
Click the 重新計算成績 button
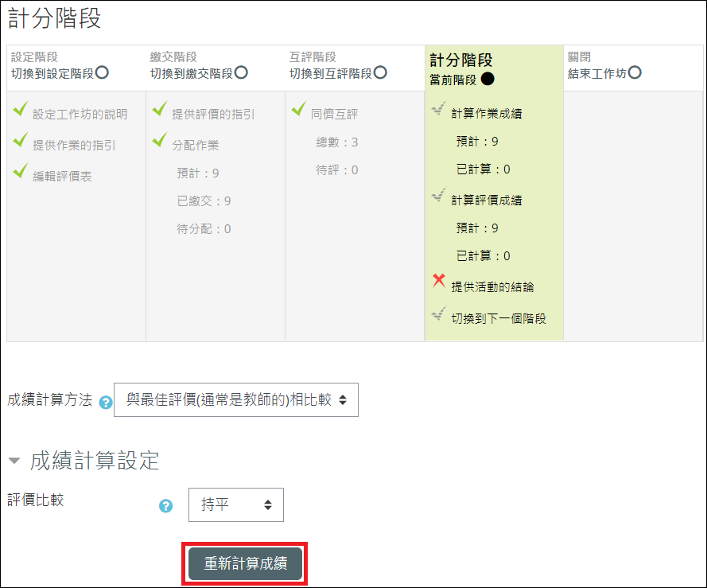click(x=245, y=563)
